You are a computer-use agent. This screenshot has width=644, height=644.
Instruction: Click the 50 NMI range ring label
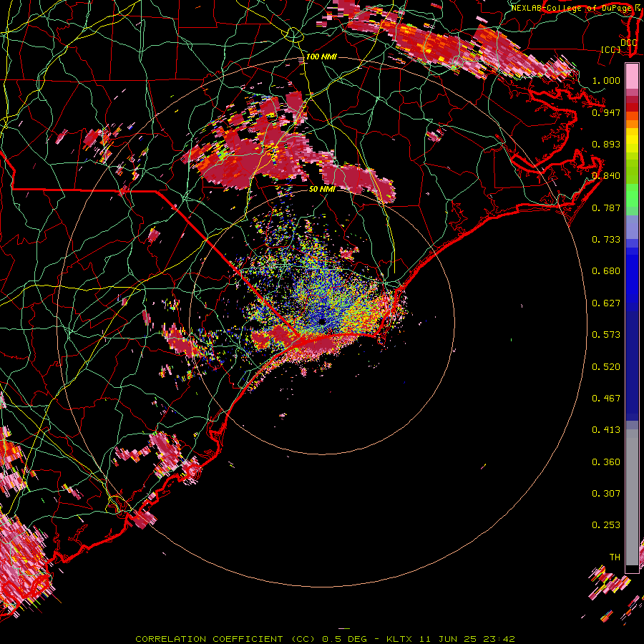click(322, 190)
